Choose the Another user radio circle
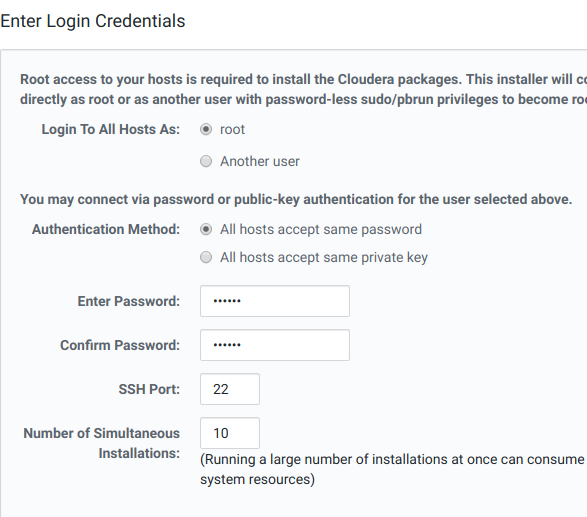The image size is (587, 517). click(206, 161)
